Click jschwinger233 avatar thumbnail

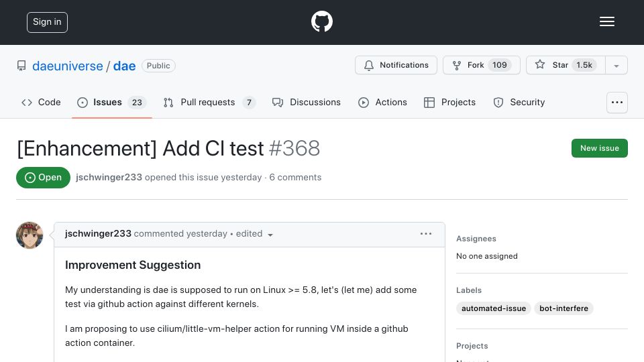point(30,235)
